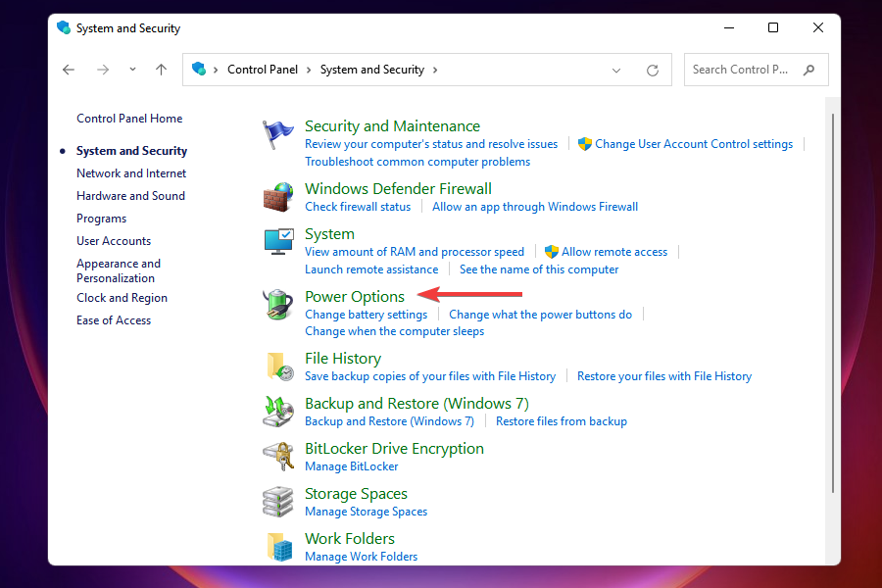
Task: Click Manage Storage Spaces
Action: point(367,512)
